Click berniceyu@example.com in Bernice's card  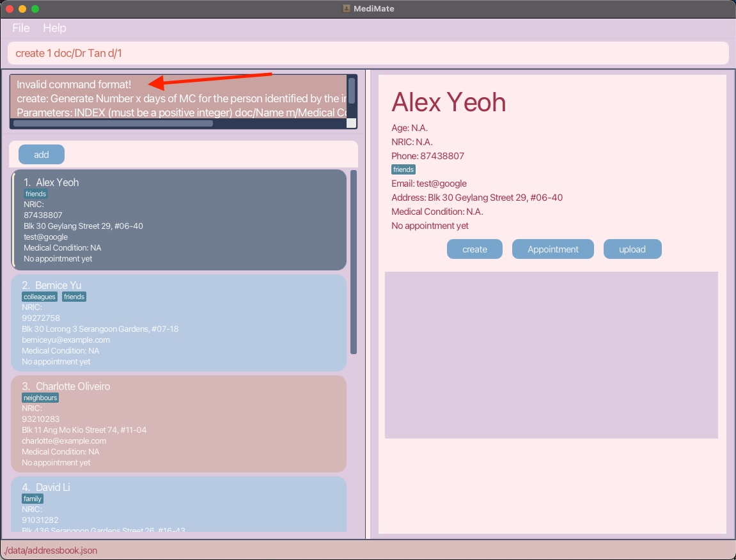coord(66,340)
